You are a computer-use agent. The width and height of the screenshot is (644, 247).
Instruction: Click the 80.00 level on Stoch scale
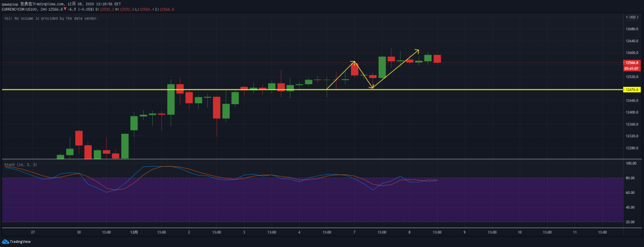coord(631,178)
